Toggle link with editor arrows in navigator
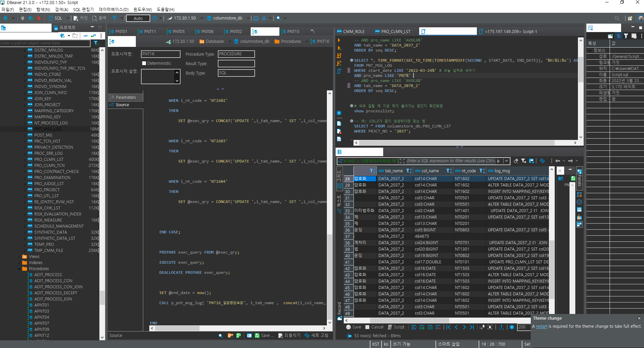The image size is (644, 348). (93, 36)
